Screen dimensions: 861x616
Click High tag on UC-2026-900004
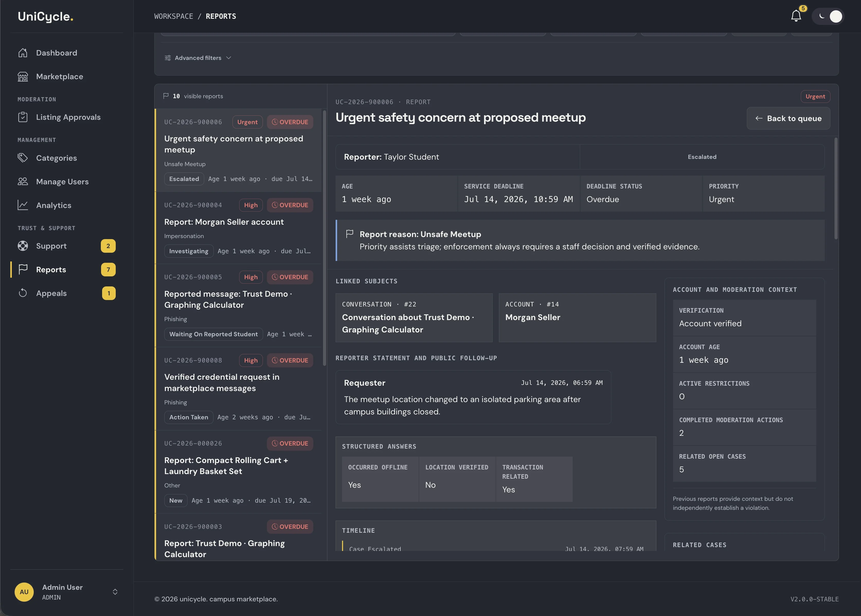coord(251,205)
